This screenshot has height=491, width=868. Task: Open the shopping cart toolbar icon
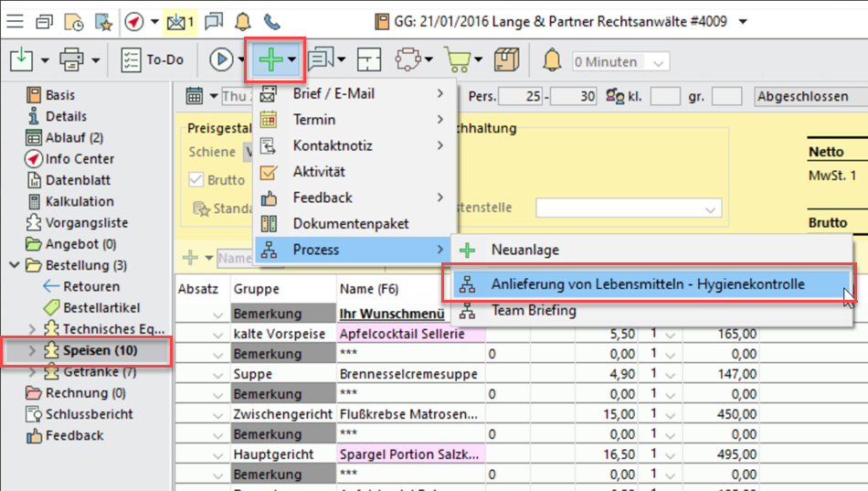(456, 60)
